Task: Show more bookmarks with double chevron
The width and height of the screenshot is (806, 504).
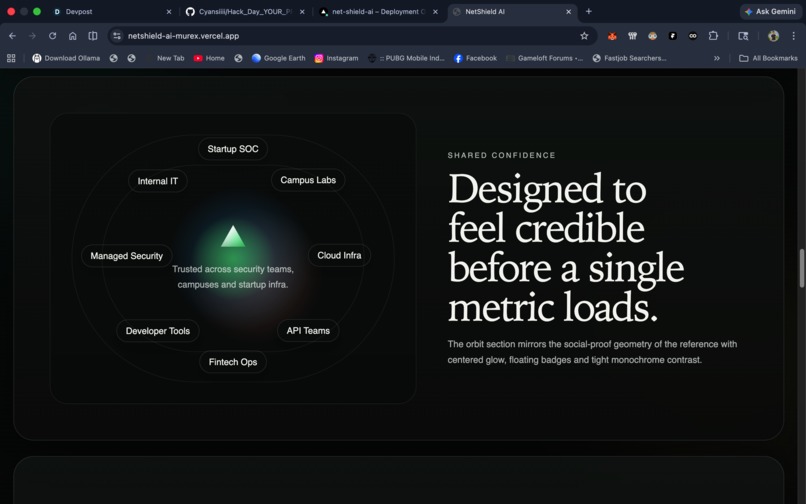Action: pos(717,58)
